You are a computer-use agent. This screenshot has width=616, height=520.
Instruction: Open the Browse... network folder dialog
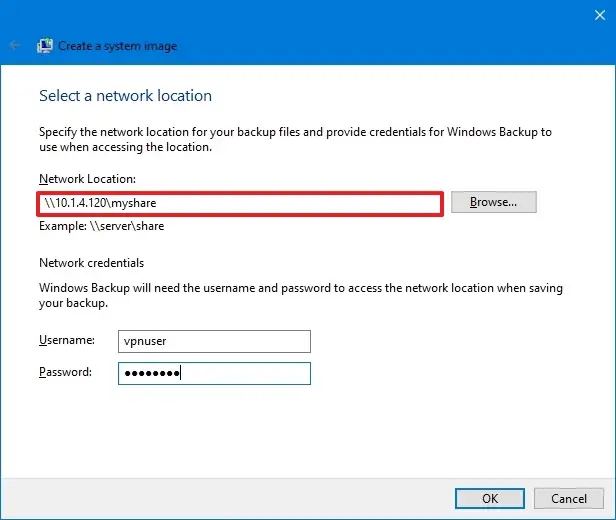pos(493,202)
